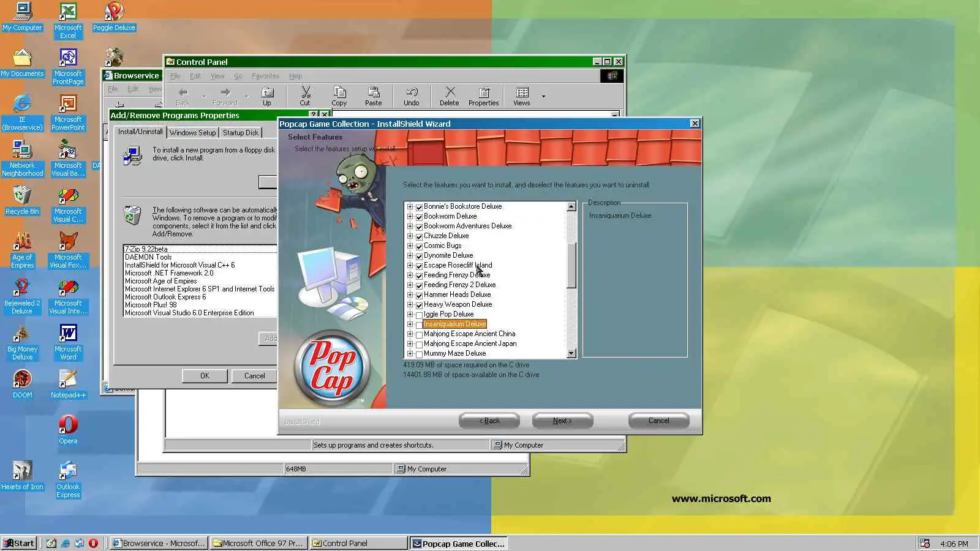Image resolution: width=980 pixels, height=551 pixels.
Task: Select the Microsoft PowerPoint desktop shortcut
Action: 68,112
